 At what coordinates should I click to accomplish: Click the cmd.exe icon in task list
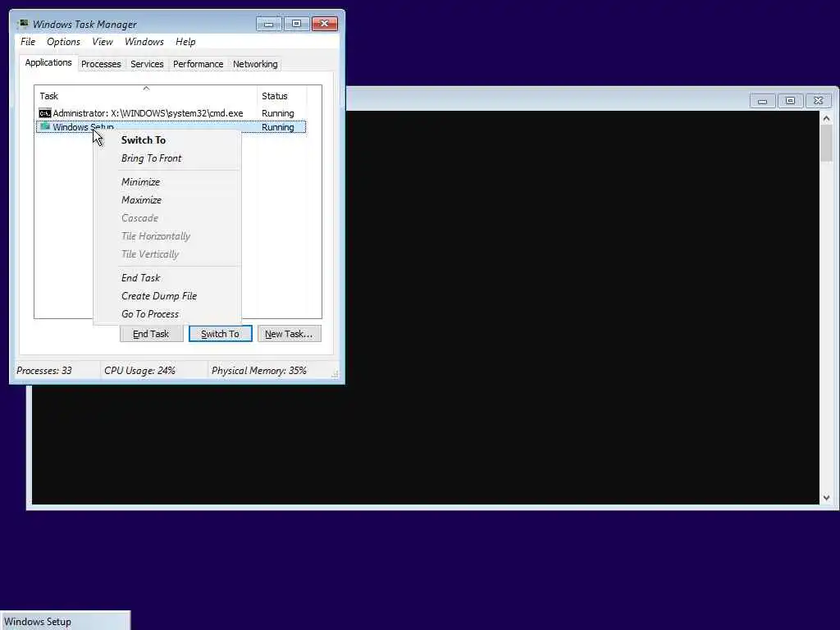[45, 113]
